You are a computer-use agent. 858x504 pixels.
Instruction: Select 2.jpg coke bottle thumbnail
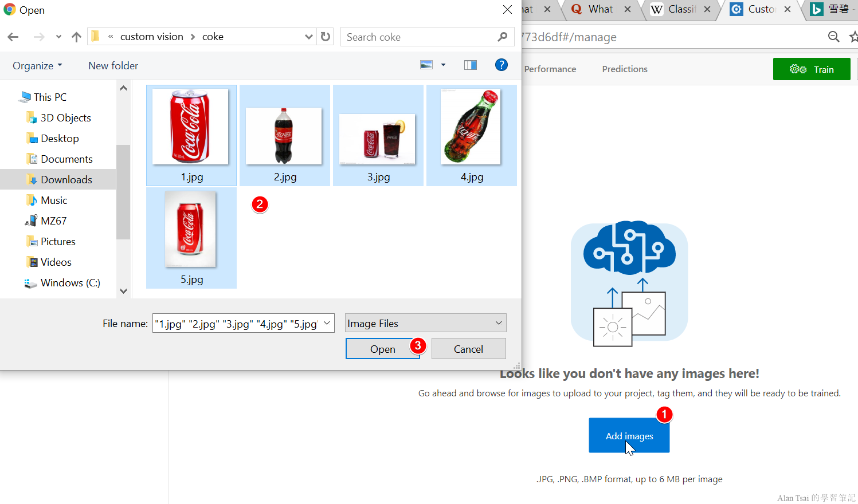[x=285, y=136]
